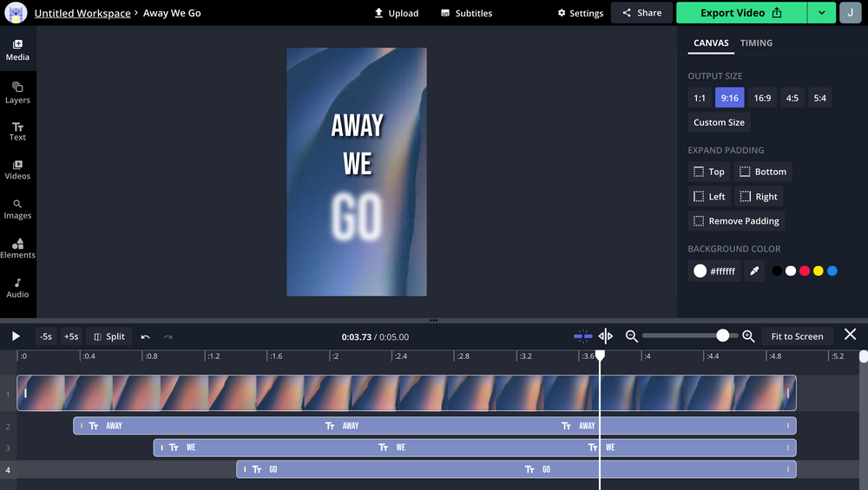This screenshot has width=868, height=490.
Task: Click Remove Padding button
Action: [736, 220]
